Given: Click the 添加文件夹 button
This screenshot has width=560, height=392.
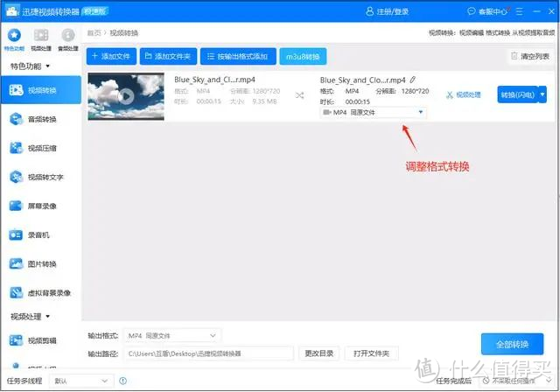Looking at the screenshot, I should 168,56.
